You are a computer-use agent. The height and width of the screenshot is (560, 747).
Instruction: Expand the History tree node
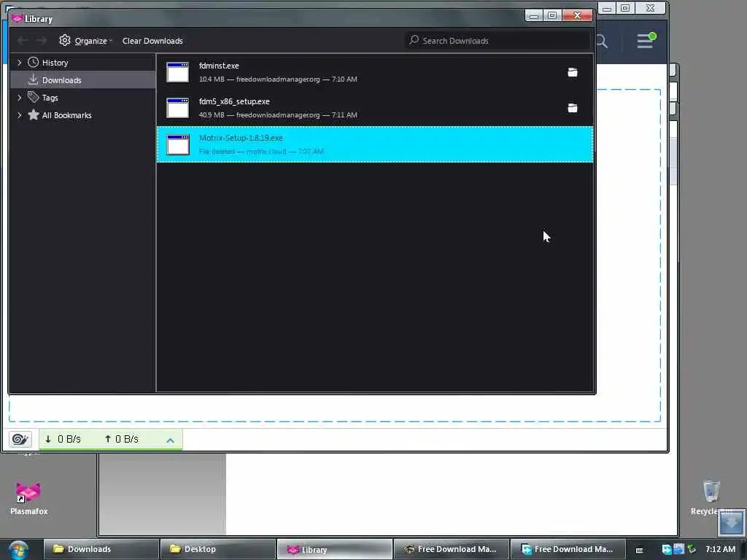(x=20, y=63)
